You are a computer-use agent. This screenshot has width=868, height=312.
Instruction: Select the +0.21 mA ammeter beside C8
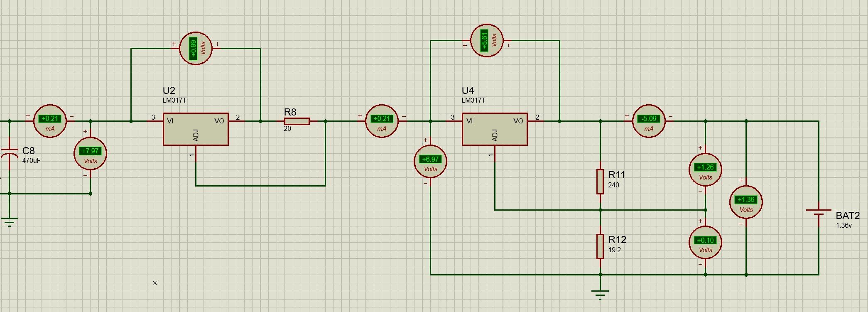point(50,121)
